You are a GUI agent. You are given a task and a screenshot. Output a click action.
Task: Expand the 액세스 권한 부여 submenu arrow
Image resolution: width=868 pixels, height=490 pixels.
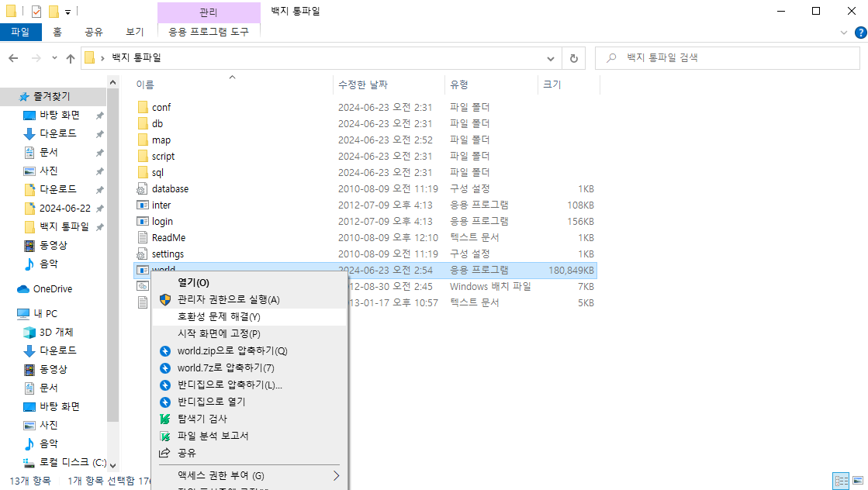click(336, 475)
